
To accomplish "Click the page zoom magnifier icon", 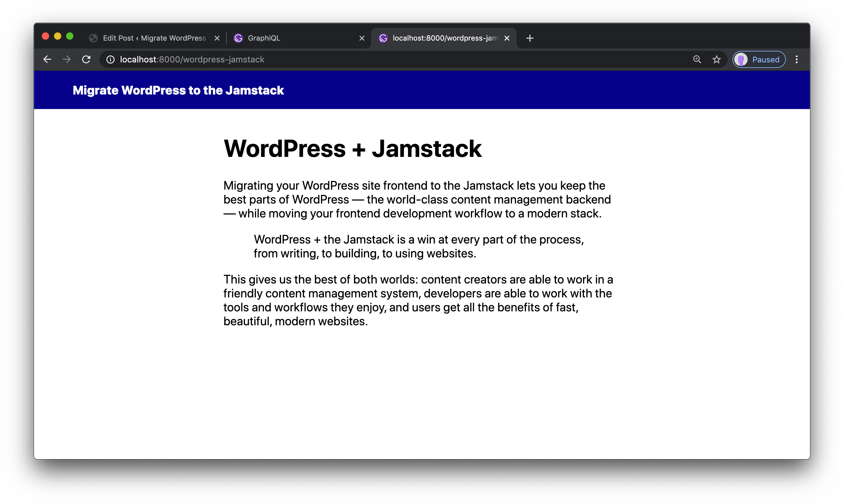I will point(697,59).
